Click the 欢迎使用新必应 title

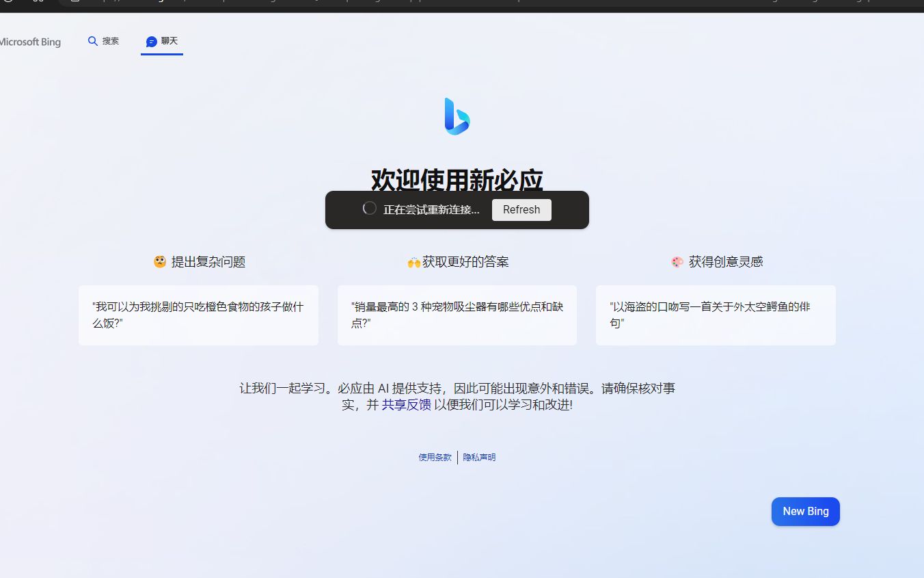pos(457,179)
